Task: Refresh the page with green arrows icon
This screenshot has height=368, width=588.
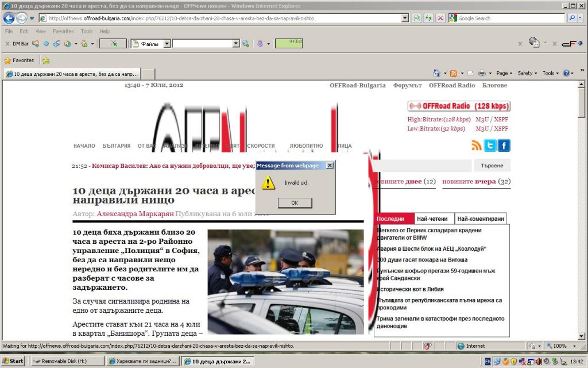Action: tap(428, 18)
